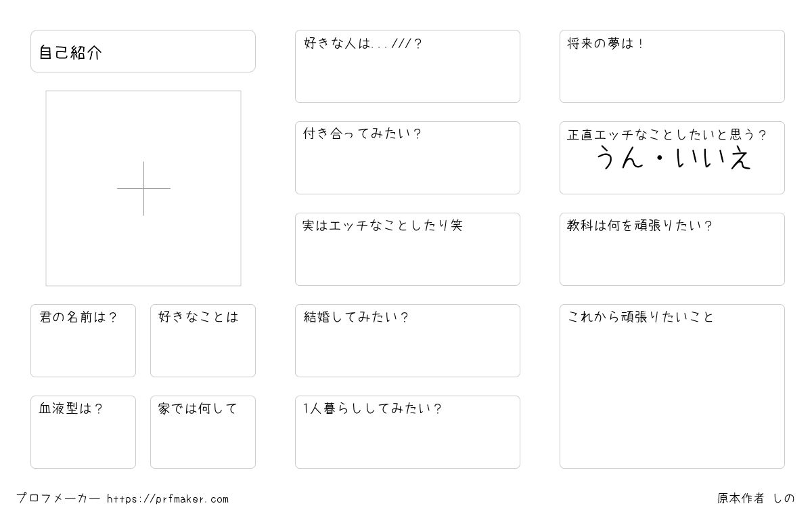The image size is (812, 508).
Task: Click the 教科は何を頑張りたい? box
Action: tap(672, 249)
